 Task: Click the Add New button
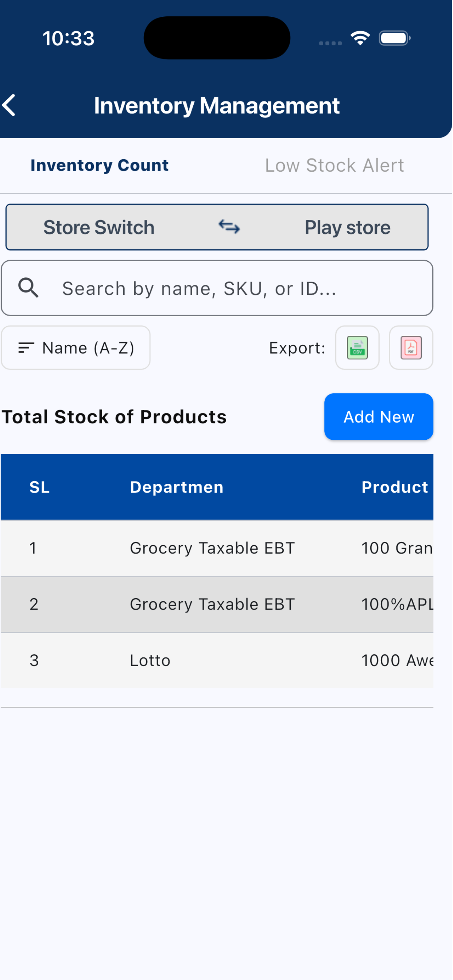click(379, 417)
